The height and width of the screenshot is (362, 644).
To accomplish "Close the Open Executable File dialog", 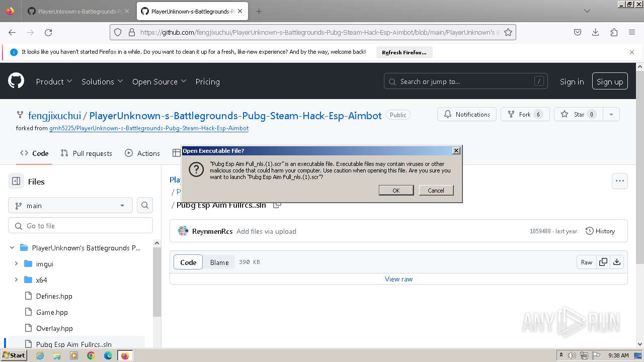I will 456,150.
